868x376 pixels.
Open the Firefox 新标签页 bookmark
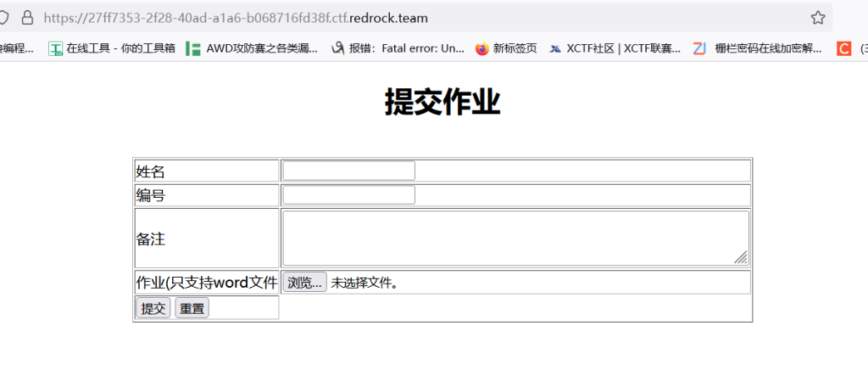[x=506, y=48]
